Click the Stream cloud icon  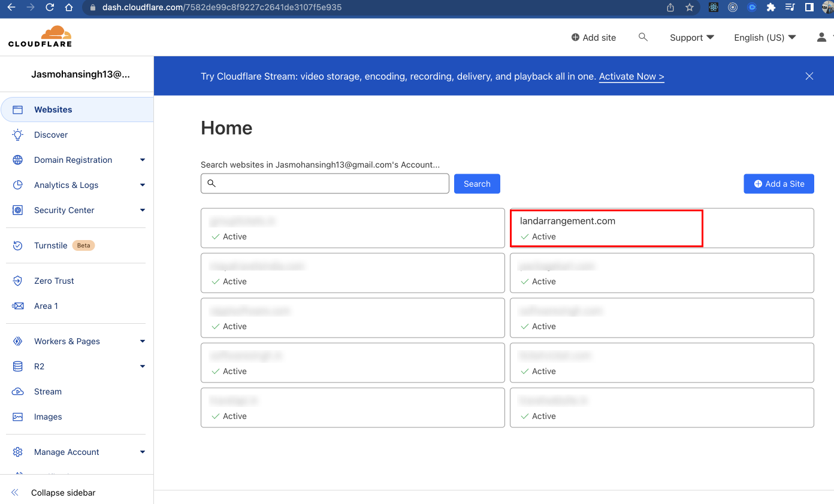[18, 391]
